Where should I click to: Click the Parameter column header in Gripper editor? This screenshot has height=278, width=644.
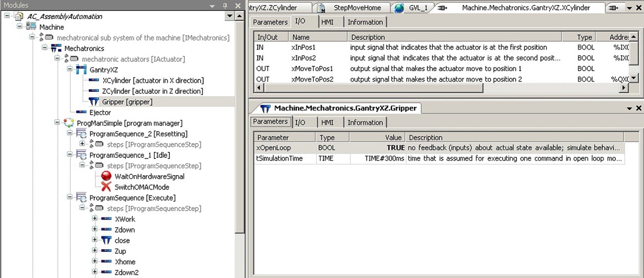coord(285,138)
